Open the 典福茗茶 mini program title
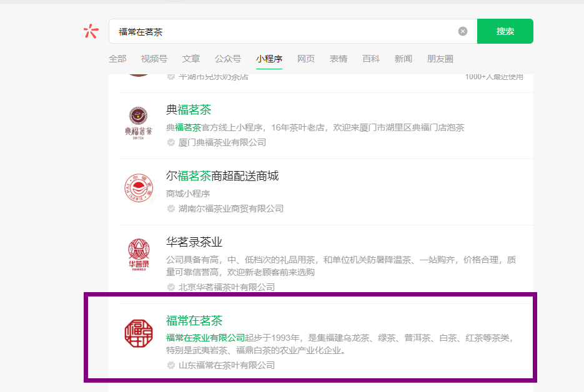The image size is (584, 392). (x=189, y=110)
